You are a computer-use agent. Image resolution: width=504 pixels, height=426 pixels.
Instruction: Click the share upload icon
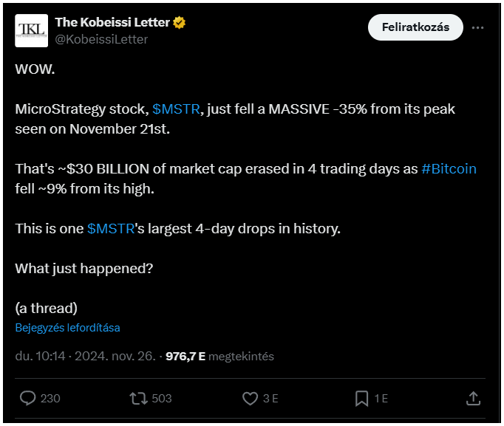click(473, 399)
